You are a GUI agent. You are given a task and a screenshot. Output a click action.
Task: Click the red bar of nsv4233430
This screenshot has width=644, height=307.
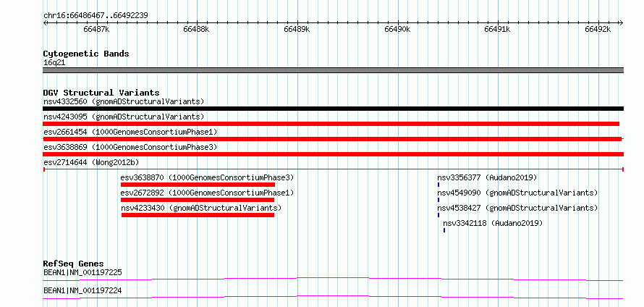coord(198,215)
